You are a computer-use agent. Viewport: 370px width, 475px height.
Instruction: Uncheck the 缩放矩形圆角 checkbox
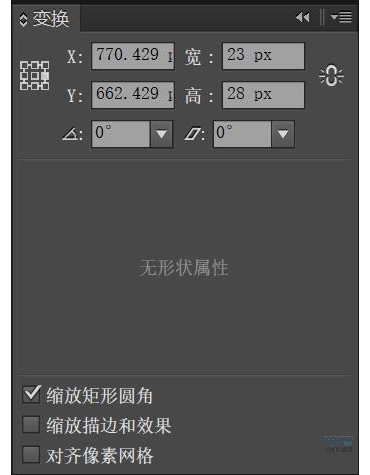(31, 394)
